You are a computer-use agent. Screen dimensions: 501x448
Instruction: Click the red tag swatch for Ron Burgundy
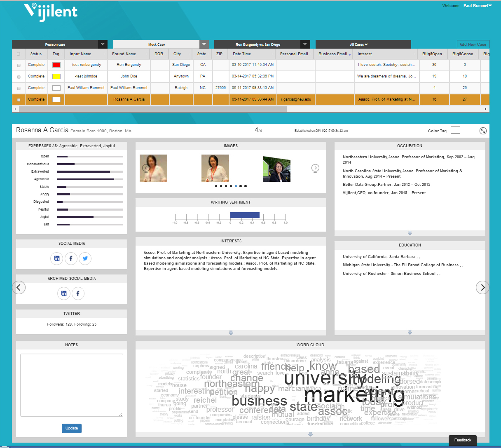click(x=56, y=65)
